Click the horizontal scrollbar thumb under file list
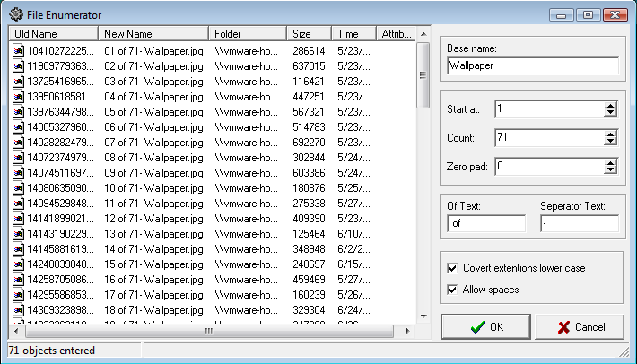 click(208, 331)
